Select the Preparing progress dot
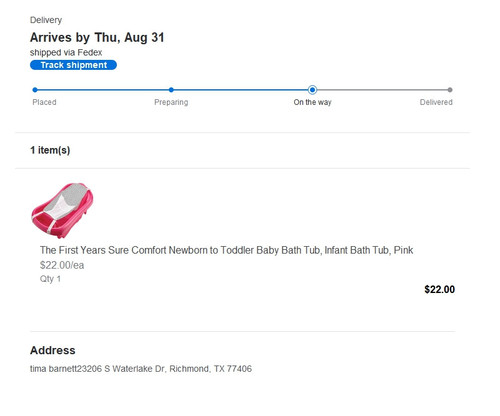The width and height of the screenshot is (500, 416). (x=171, y=90)
